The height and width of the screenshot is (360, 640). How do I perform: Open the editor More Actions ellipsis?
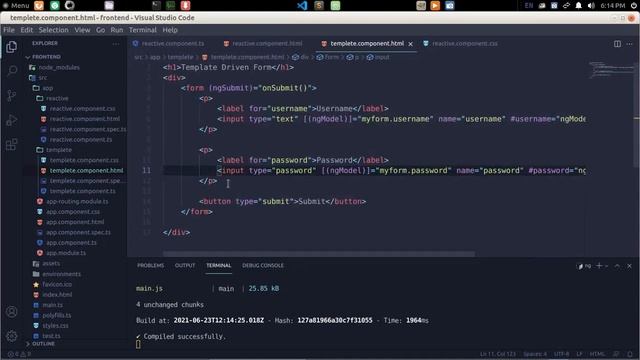[x=629, y=44]
